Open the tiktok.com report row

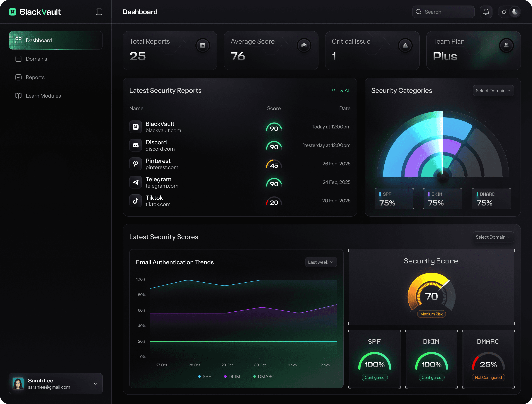pyautogui.click(x=240, y=201)
